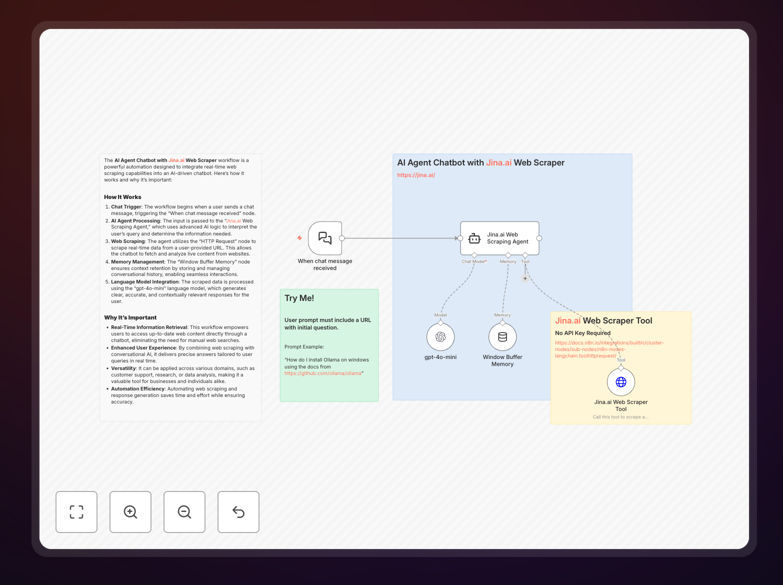Click the "AI Agent Chatbot with Jina.ai Web Scraper" title
This screenshot has height=585, width=783.
click(481, 162)
